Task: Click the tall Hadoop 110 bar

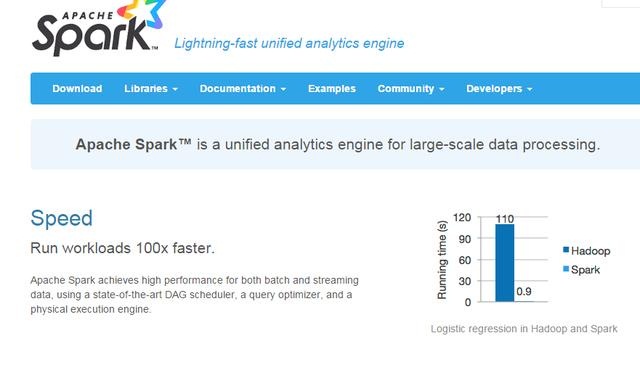Action: coord(504,263)
